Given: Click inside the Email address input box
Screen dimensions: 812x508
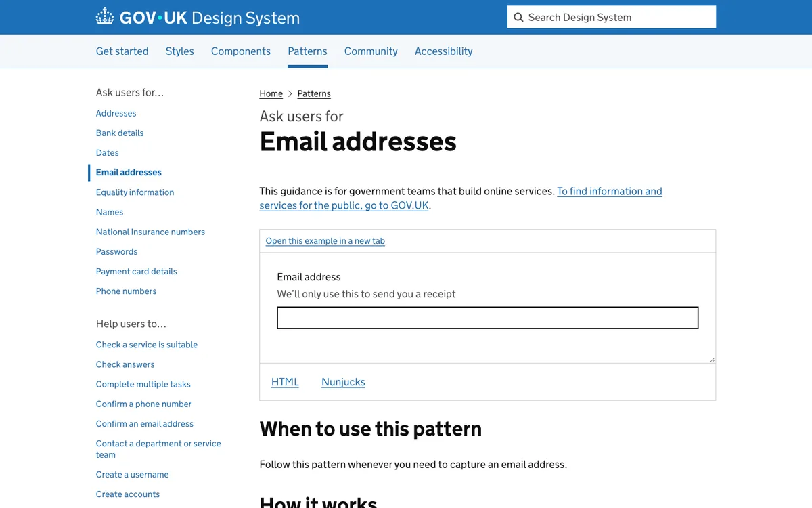Looking at the screenshot, I should coord(488,318).
